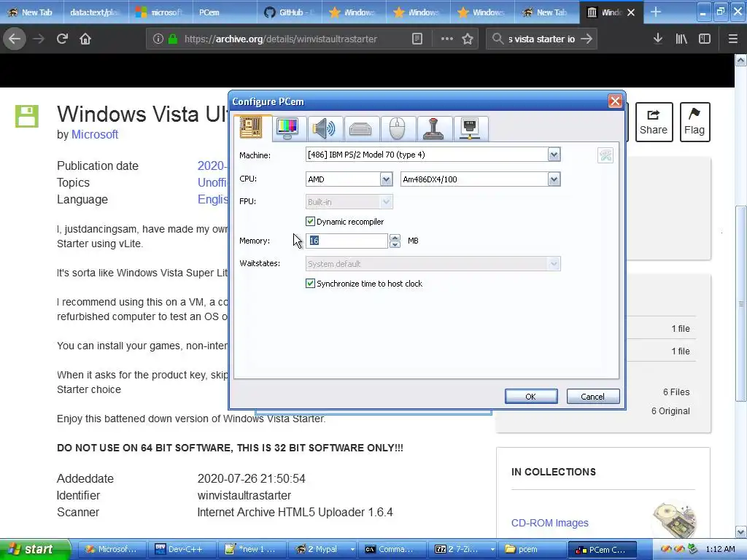Open the Joystick tab in Configure PCem
This screenshot has width=747, height=560.
click(x=433, y=128)
